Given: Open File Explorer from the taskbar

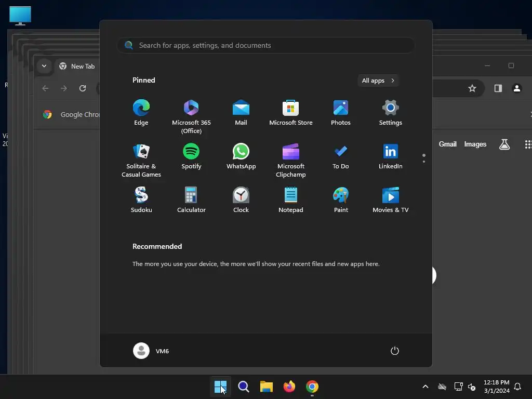Looking at the screenshot, I should 267,387.
